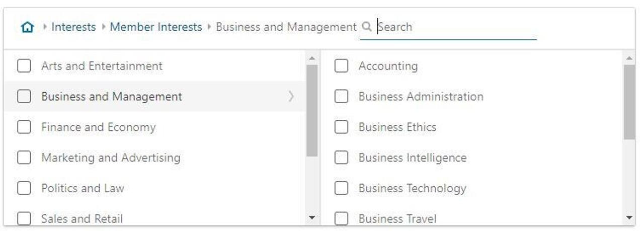Screen dimensions: 644x231
Task: Open the Interests breadcrumb link
Action: pyautogui.click(x=73, y=27)
